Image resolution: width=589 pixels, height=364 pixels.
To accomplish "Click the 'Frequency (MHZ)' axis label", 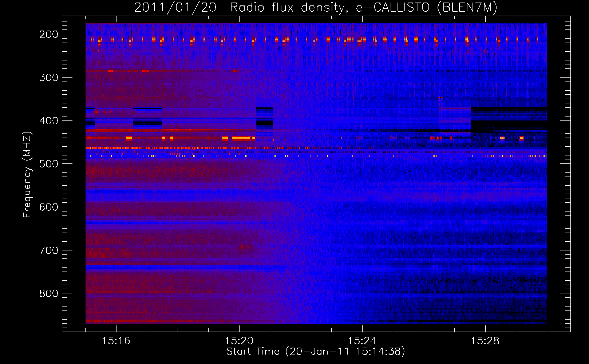I will click(x=27, y=174).
